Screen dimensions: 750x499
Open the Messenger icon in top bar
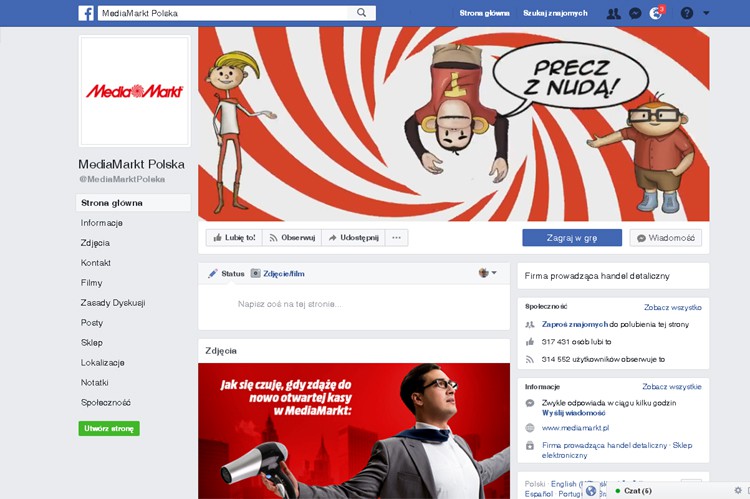[x=635, y=13]
